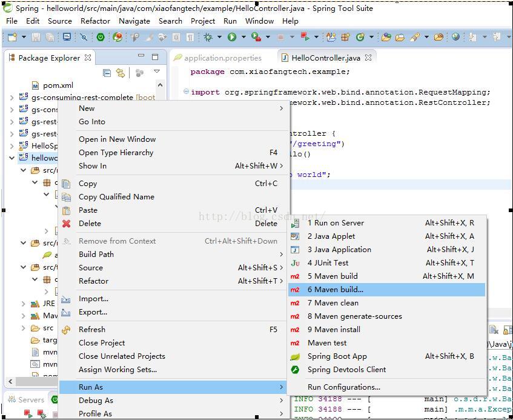513x420 pixels.
Task: Click the Search flashlight toolbar icon
Action: point(415,37)
